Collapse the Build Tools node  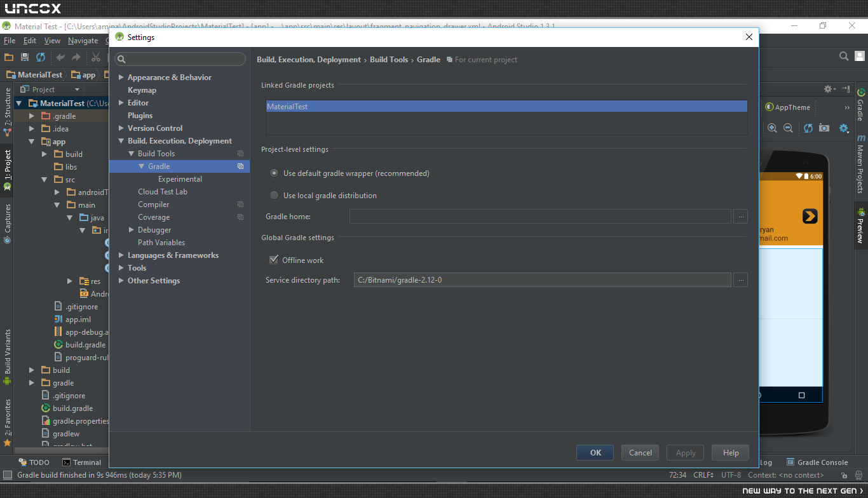pyautogui.click(x=132, y=154)
